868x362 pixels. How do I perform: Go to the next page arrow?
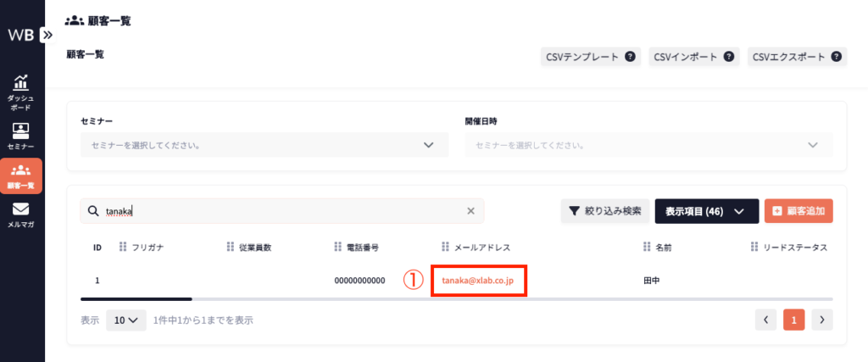pyautogui.click(x=821, y=320)
